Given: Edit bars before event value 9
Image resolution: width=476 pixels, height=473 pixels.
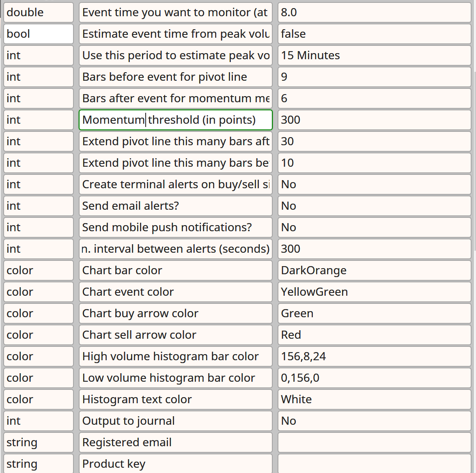Looking at the screenshot, I should point(374,77).
